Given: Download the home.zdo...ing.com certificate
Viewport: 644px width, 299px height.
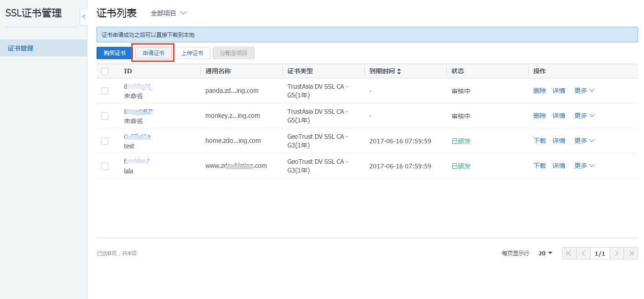Looking at the screenshot, I should click(539, 141).
